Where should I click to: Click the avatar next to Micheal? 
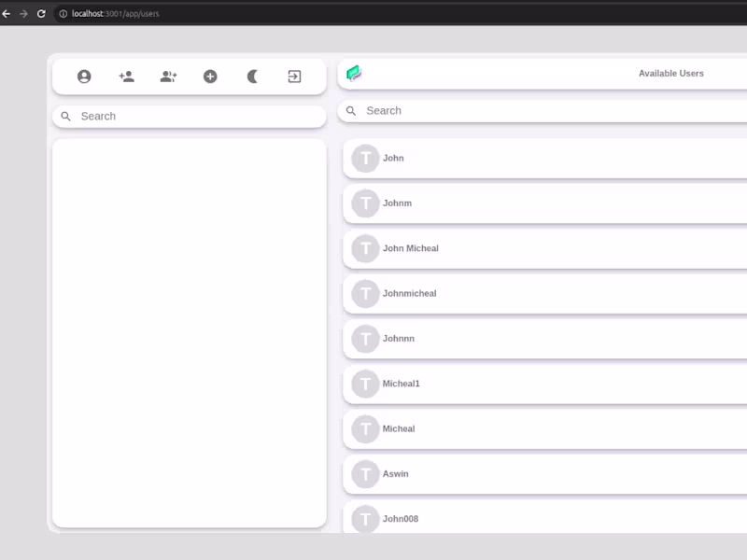point(365,429)
